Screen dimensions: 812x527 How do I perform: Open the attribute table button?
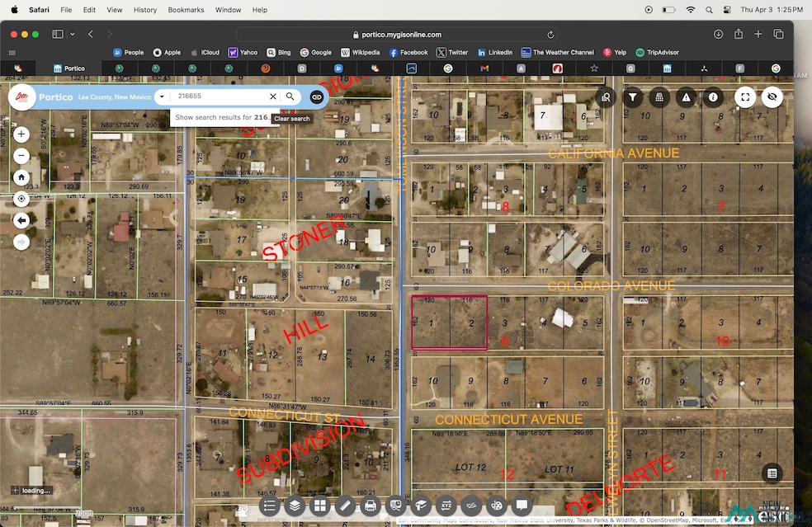[x=772, y=473]
